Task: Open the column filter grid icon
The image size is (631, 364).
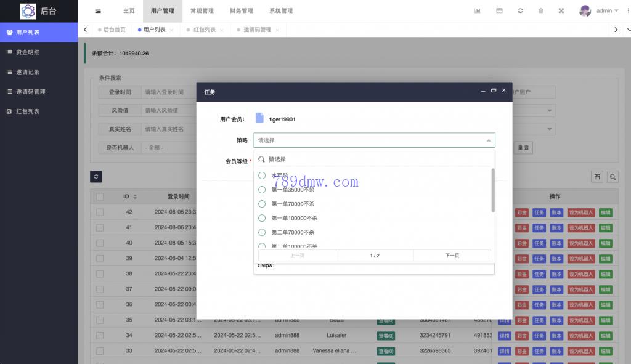Action: tap(597, 177)
